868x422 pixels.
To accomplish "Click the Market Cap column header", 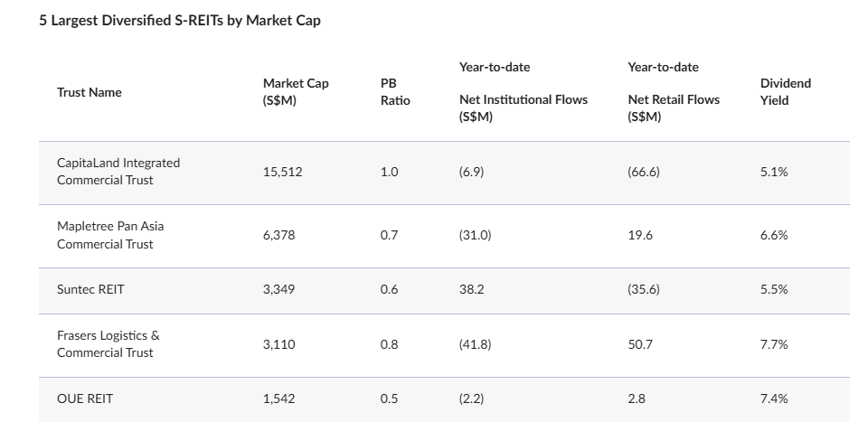I will (296, 92).
